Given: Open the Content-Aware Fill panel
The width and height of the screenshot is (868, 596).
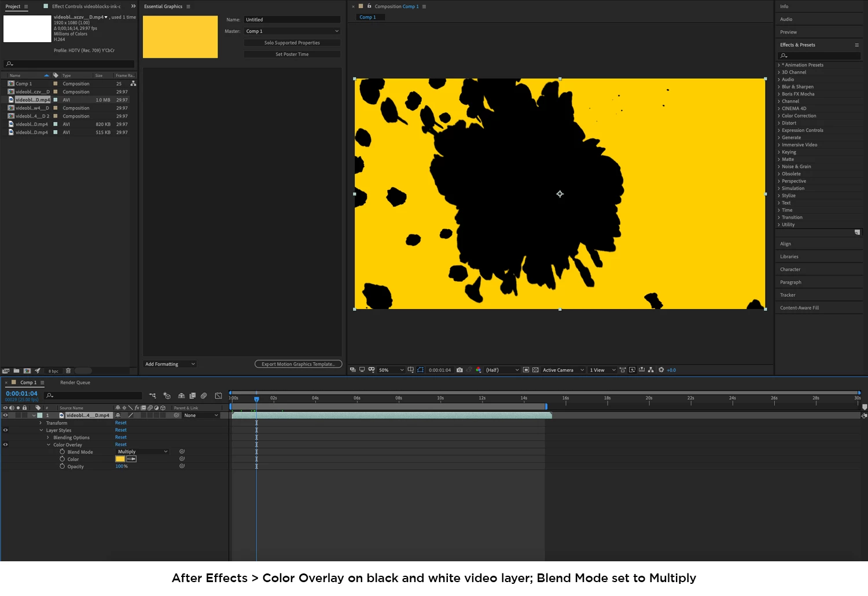Looking at the screenshot, I should (799, 308).
